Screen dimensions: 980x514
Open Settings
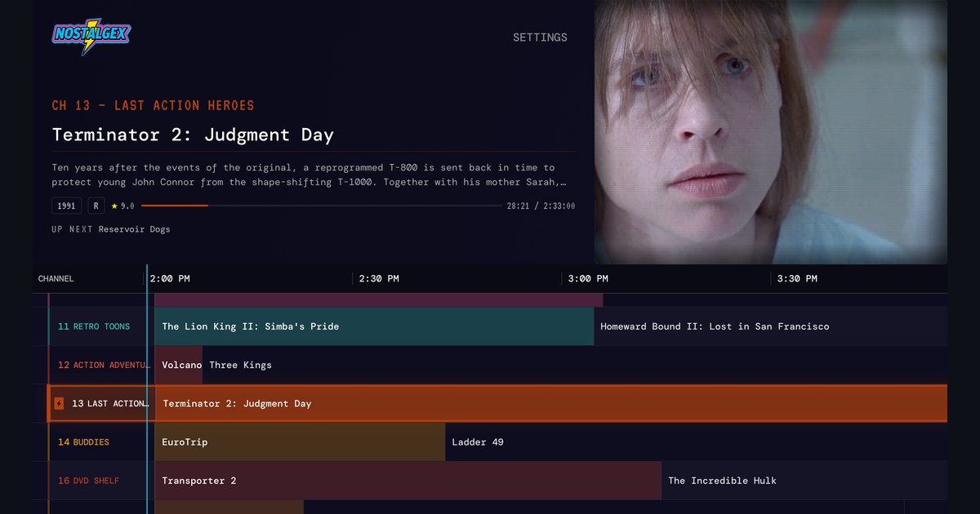coord(540,38)
